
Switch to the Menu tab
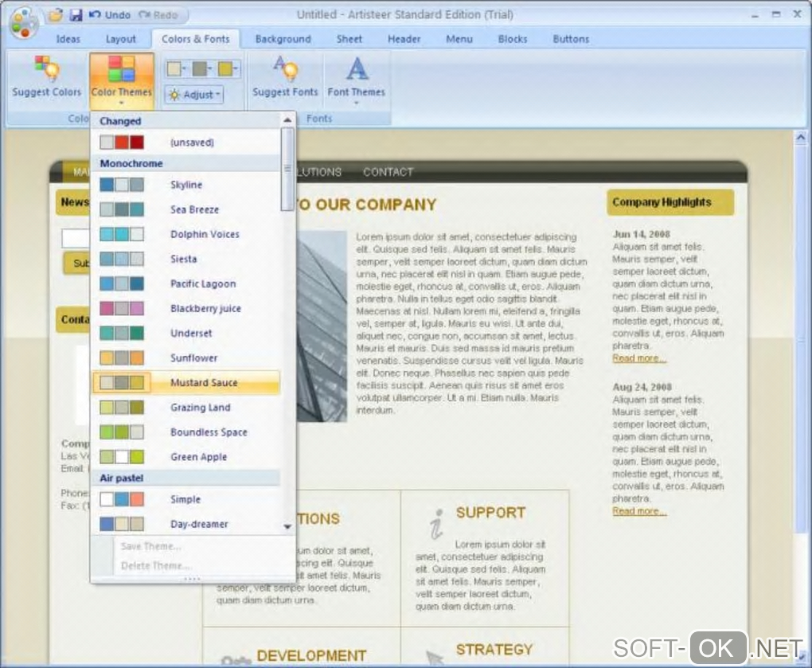click(459, 39)
